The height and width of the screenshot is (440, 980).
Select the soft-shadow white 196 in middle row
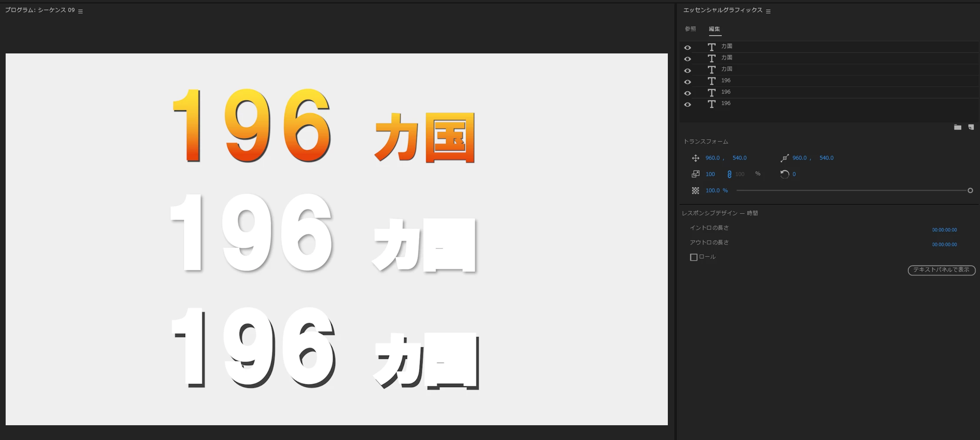251,232
